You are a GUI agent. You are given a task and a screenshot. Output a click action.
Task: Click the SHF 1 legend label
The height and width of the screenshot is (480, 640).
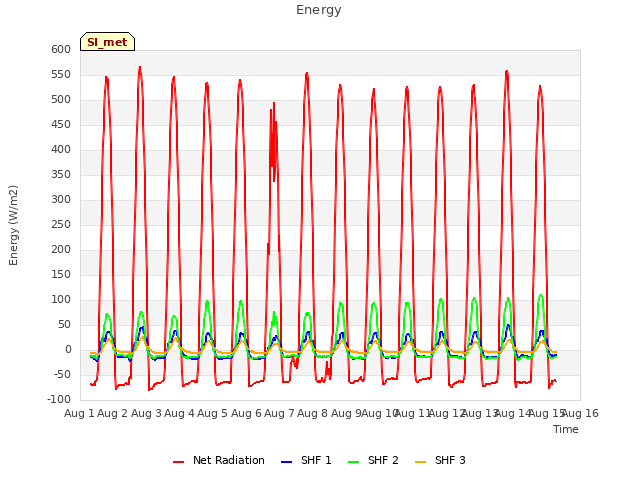click(316, 460)
